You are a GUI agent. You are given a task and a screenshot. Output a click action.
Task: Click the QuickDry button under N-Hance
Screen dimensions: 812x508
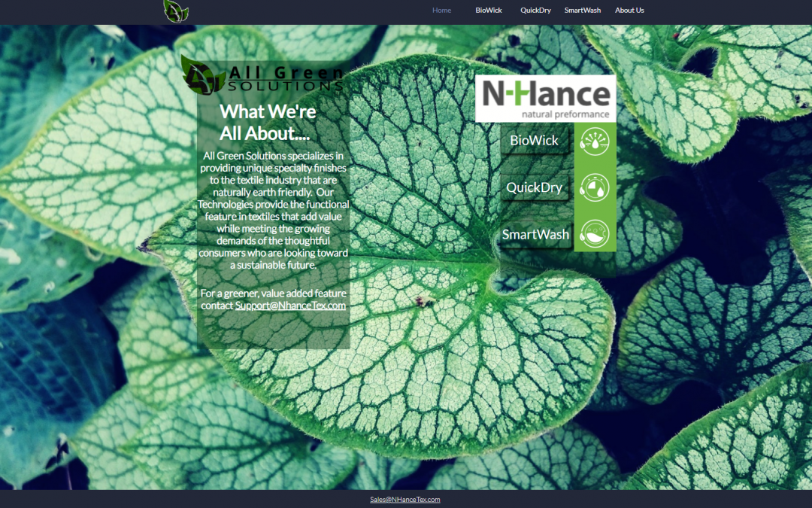535,187
